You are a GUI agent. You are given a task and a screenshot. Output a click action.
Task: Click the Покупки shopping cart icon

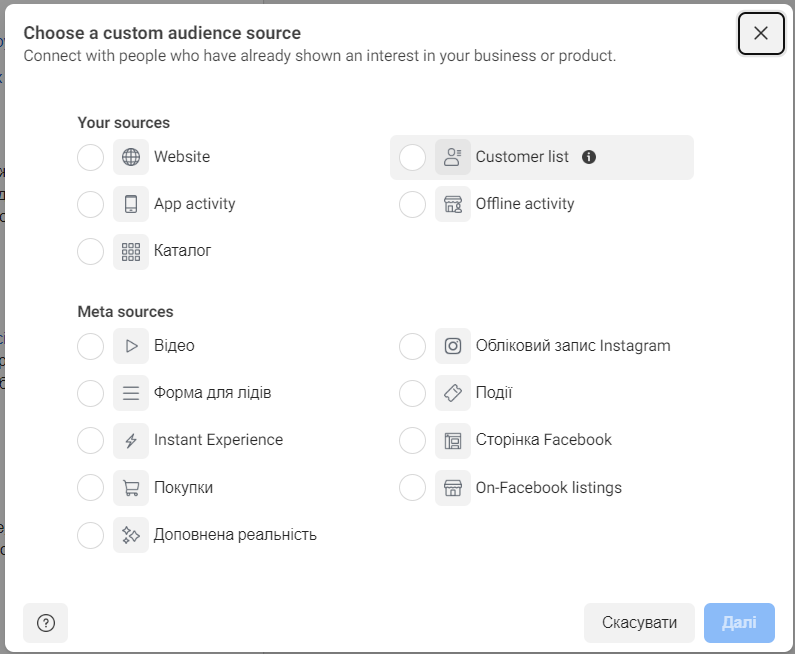coord(131,488)
